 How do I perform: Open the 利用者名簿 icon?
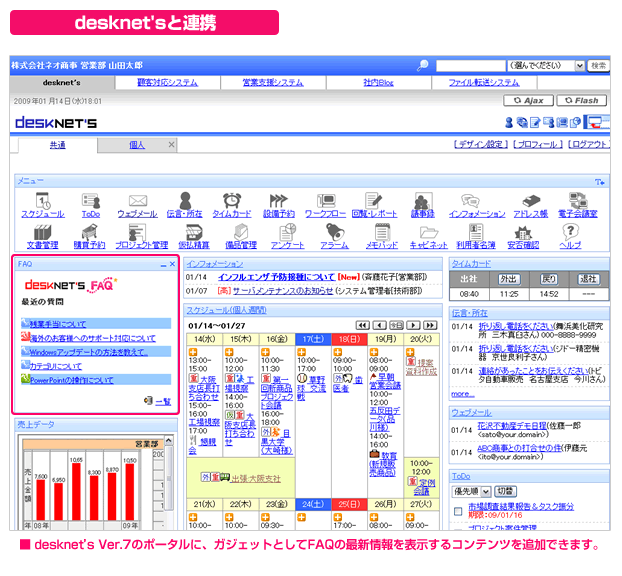coord(476,232)
